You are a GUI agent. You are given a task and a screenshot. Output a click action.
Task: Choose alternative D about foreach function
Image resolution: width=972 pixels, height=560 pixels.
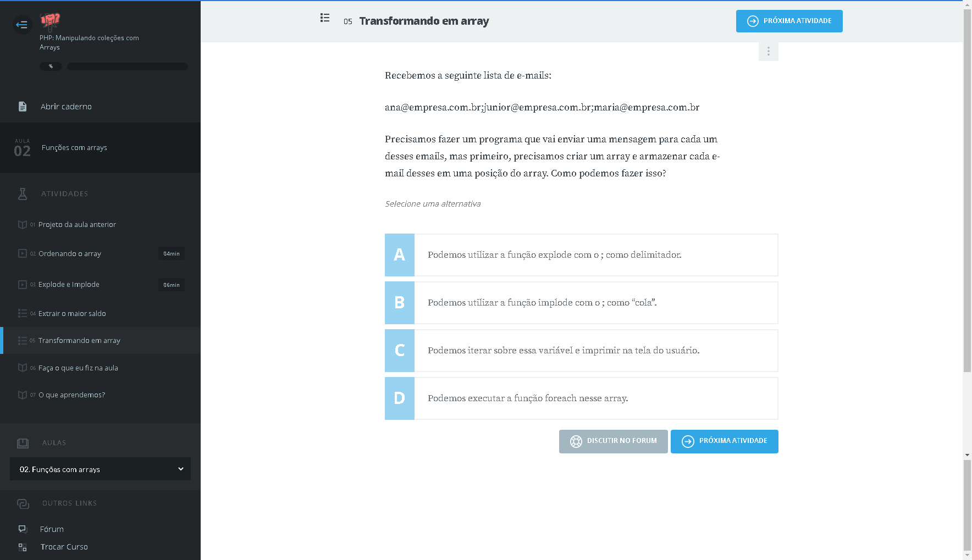[581, 398]
